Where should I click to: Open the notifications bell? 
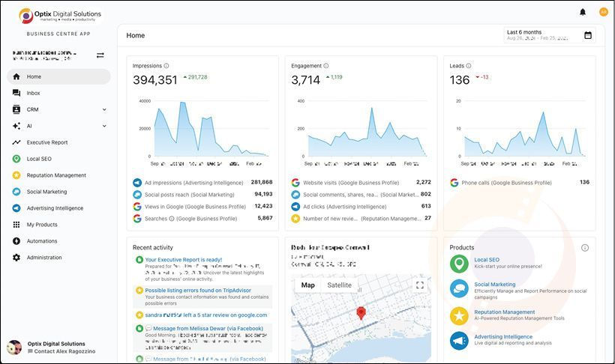(583, 12)
